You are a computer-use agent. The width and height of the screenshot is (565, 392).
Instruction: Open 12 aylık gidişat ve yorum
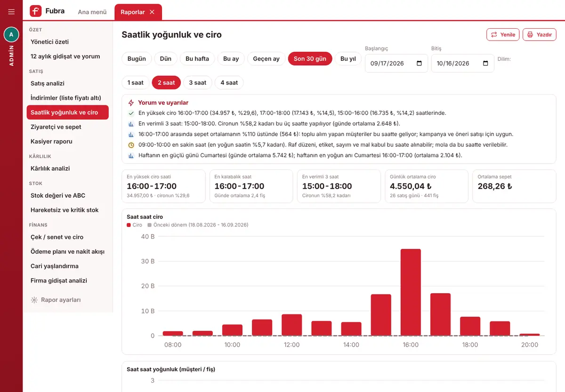coord(67,56)
